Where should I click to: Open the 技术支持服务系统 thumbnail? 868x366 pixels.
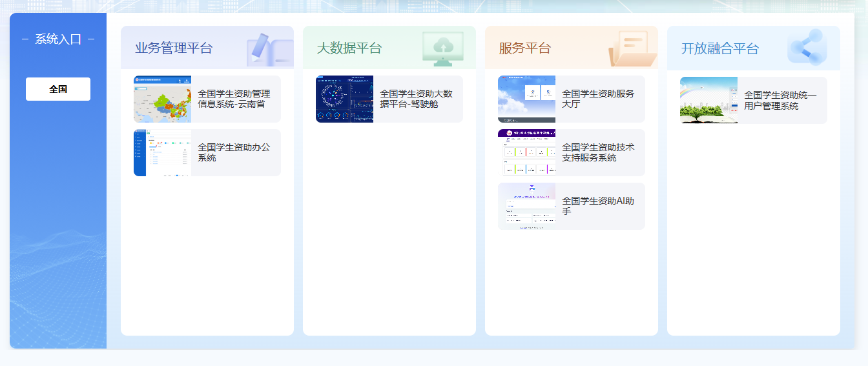[x=526, y=152]
